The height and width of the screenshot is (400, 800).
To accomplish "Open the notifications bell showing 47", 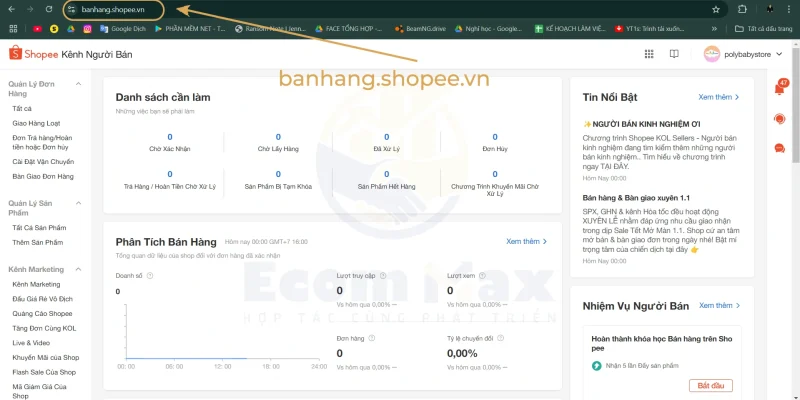I will 780,88.
